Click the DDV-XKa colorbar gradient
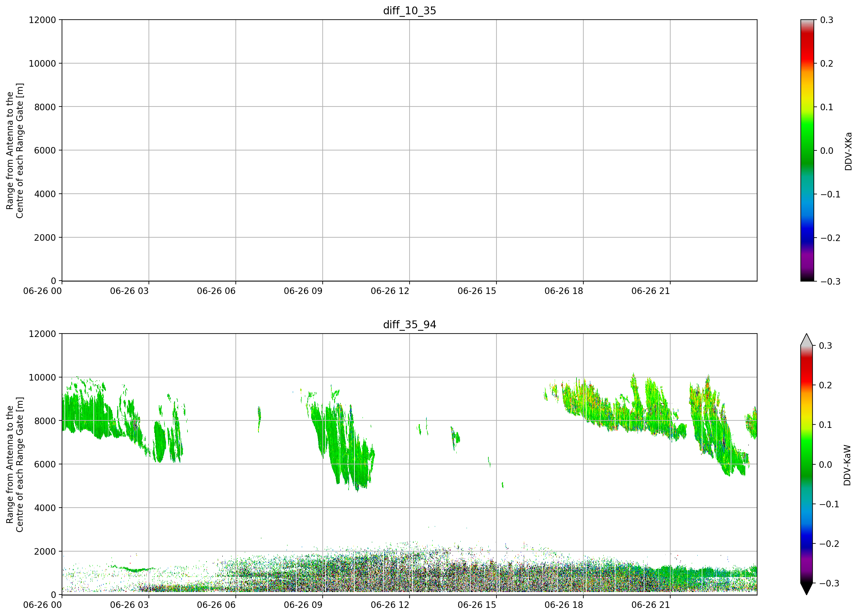This screenshot has width=859, height=616. coord(807,150)
